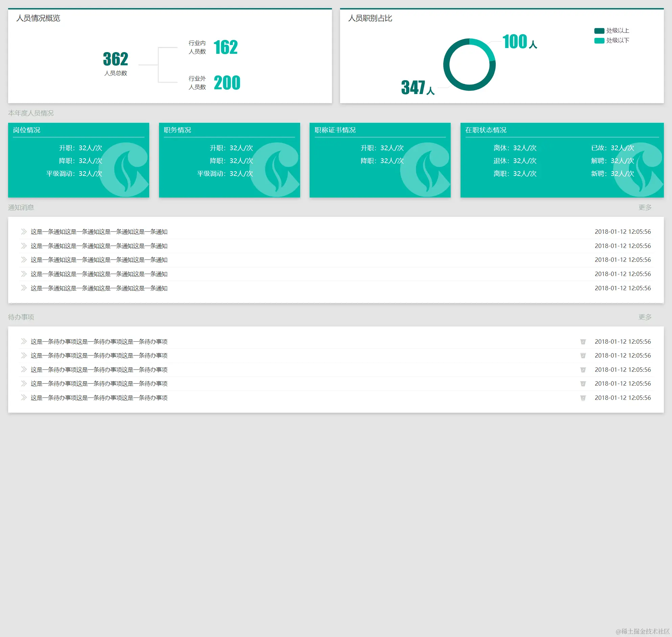Click the 200 行业外人员数 figure

(x=227, y=83)
